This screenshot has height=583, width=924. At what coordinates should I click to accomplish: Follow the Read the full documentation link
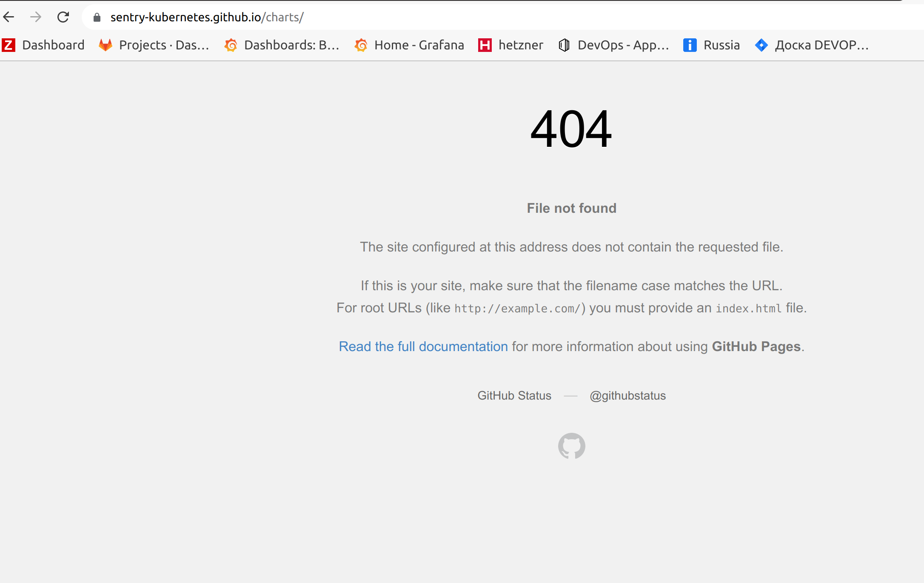(x=423, y=346)
